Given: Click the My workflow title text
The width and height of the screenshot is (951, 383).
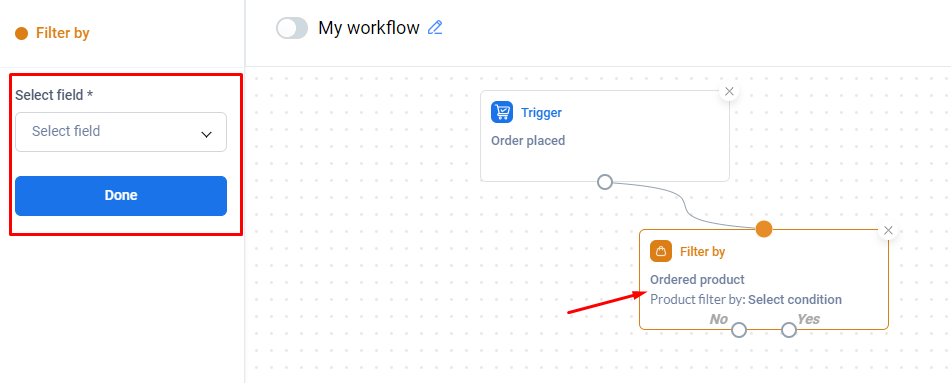Looking at the screenshot, I should [369, 28].
